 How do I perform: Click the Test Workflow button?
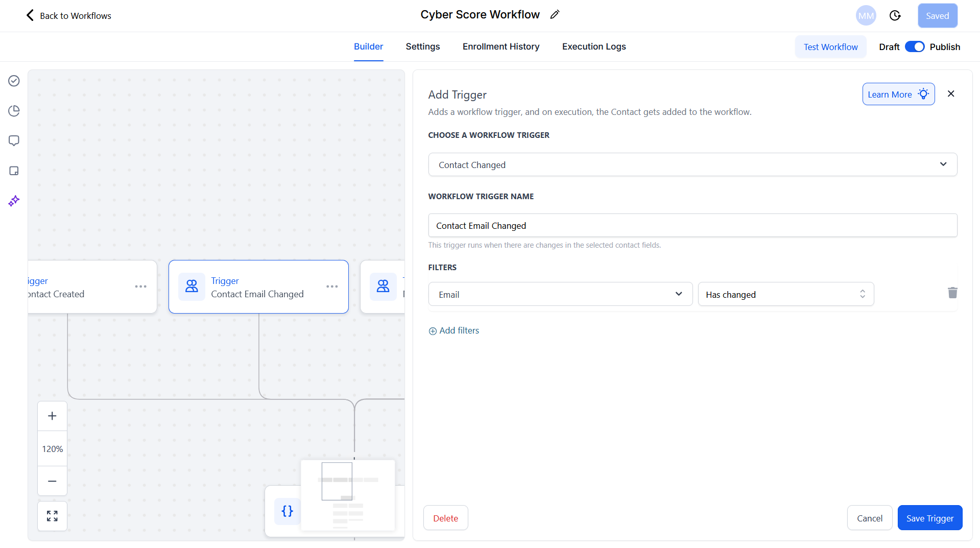830,47
